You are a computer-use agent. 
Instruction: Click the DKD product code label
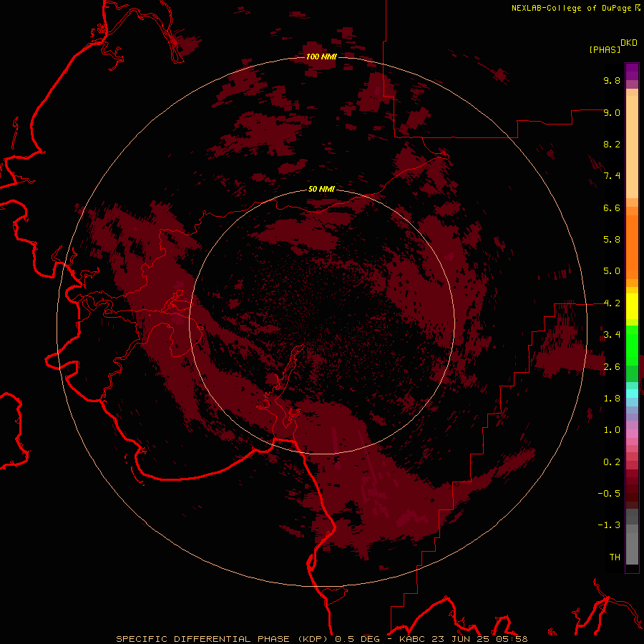(628, 42)
